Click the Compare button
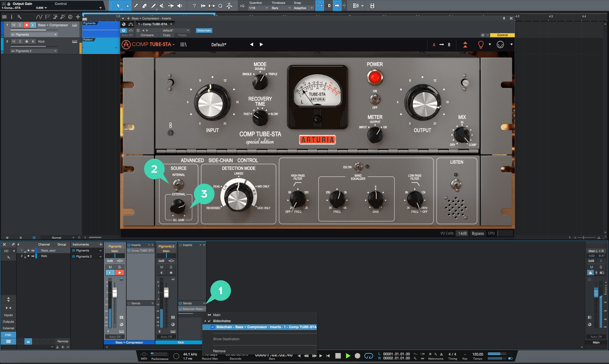The width and height of the screenshot is (609, 364). click(147, 35)
